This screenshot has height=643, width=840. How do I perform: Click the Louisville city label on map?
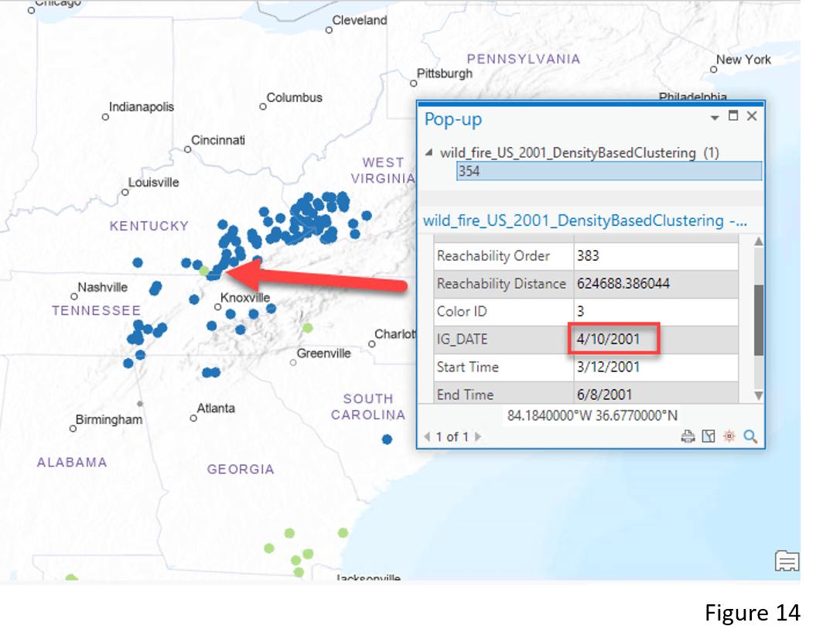pos(153,182)
